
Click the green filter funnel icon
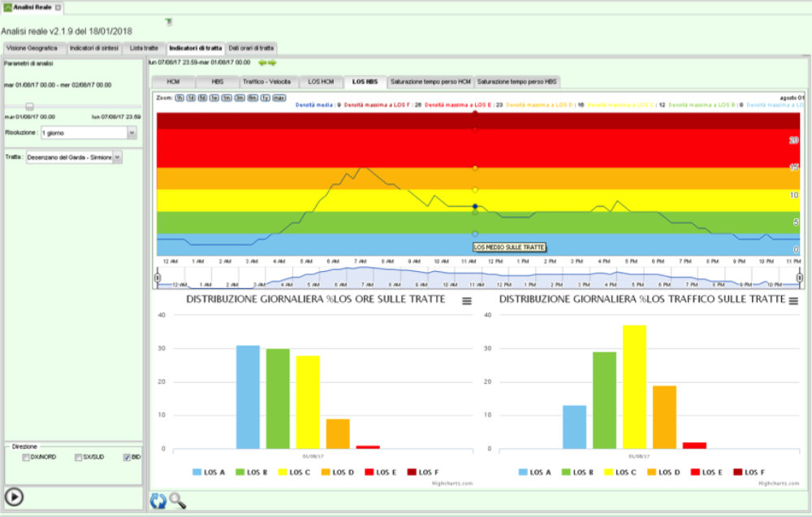169,22
